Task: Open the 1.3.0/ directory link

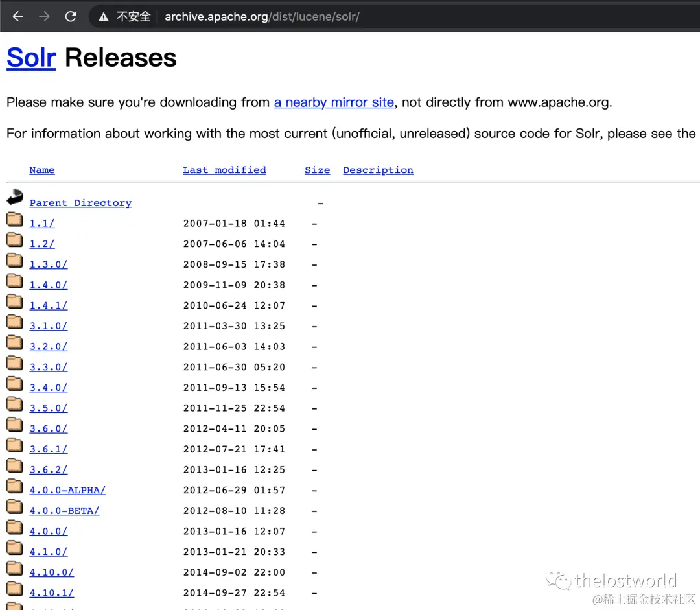Action: pos(48,264)
